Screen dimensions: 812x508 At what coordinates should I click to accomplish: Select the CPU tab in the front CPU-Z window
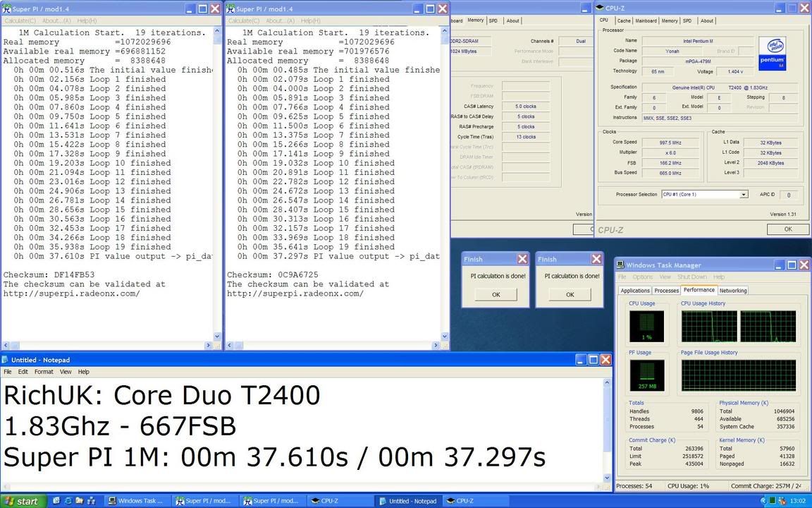(604, 20)
